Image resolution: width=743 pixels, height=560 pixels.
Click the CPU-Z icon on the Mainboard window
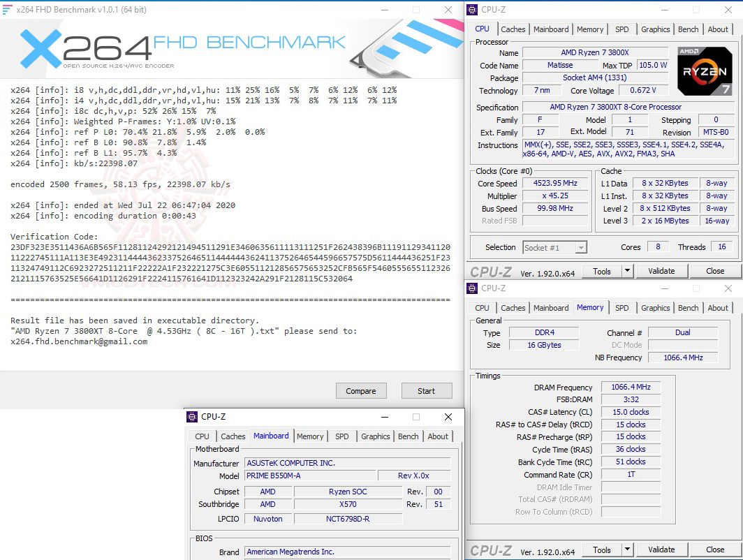[193, 416]
